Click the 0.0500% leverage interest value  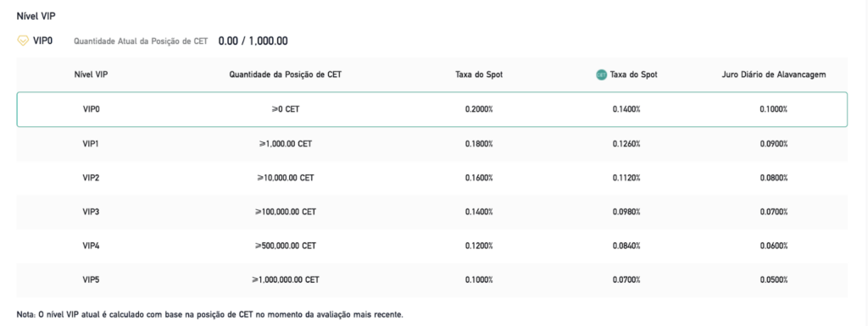(x=773, y=279)
